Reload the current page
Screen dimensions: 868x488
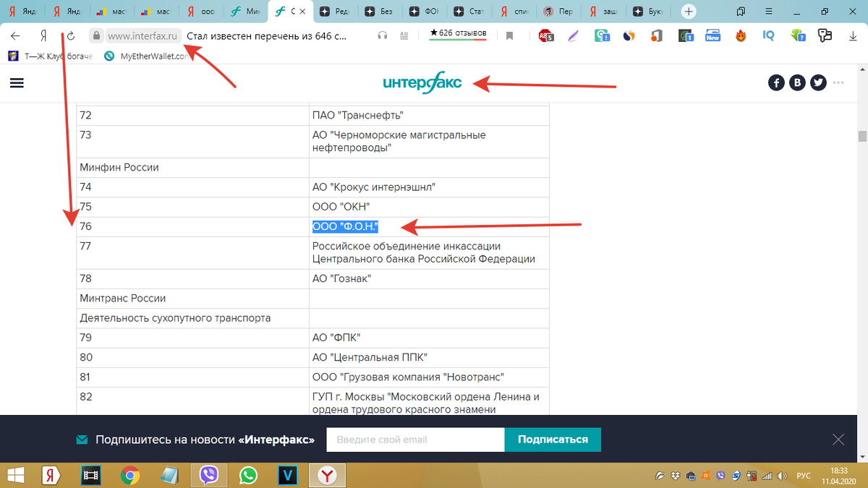point(71,35)
